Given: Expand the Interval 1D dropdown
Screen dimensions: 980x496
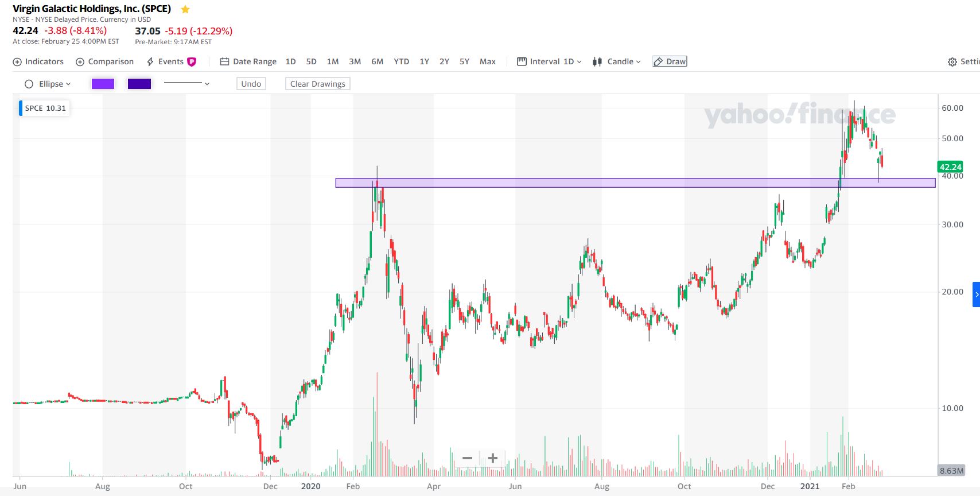Looking at the screenshot, I should 549,61.
